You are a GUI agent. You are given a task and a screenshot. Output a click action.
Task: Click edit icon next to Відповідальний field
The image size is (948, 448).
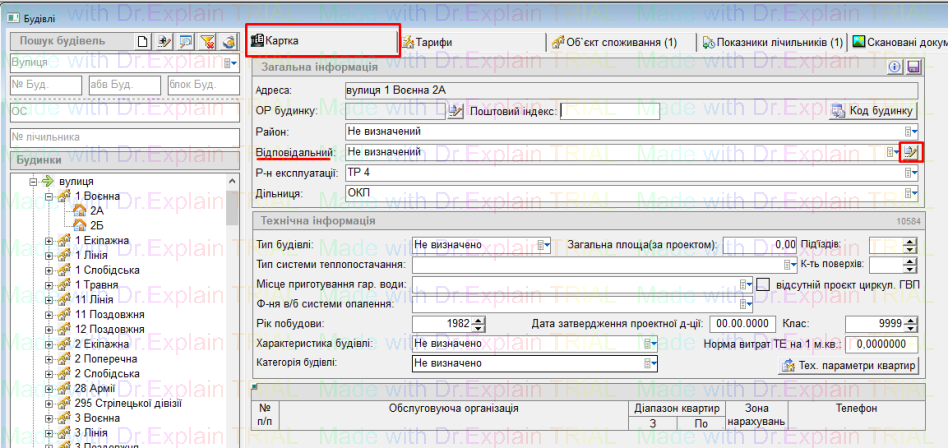pos(910,152)
